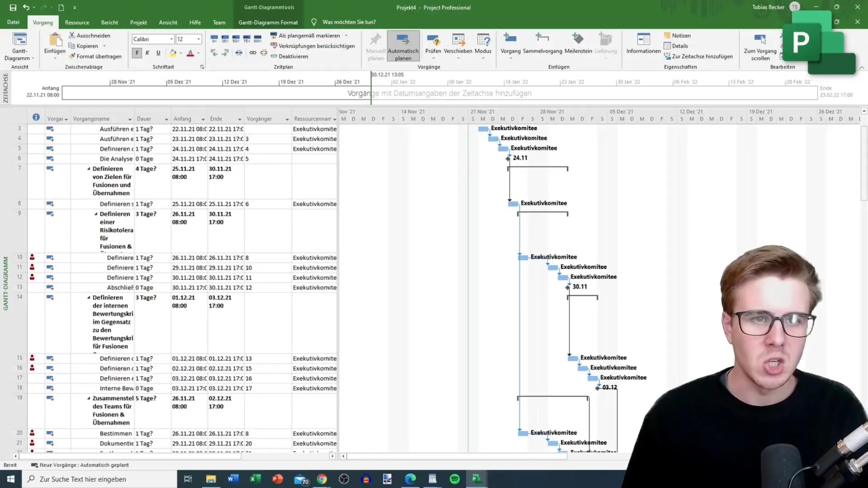The width and height of the screenshot is (868, 488).
Task: Save the project with the disk icon
Action: [x=13, y=7]
